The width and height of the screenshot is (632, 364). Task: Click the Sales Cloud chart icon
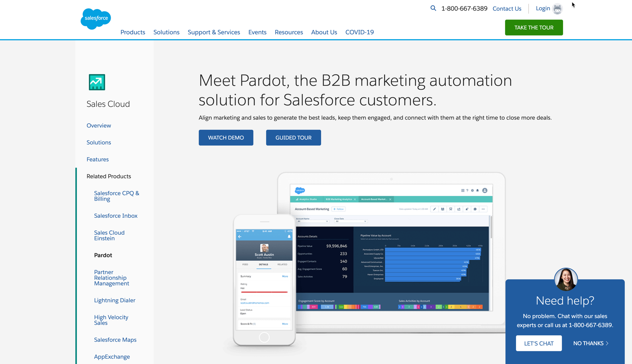pyautogui.click(x=97, y=82)
